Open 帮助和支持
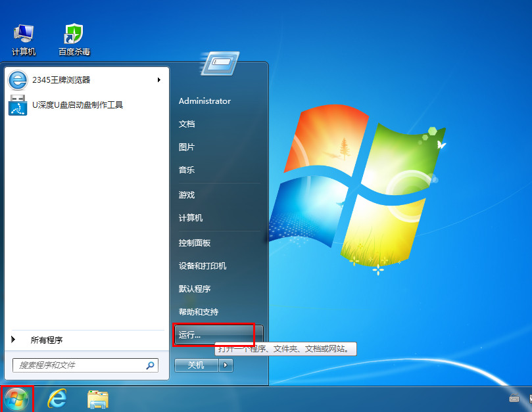This screenshot has height=412, width=532. pyautogui.click(x=199, y=312)
